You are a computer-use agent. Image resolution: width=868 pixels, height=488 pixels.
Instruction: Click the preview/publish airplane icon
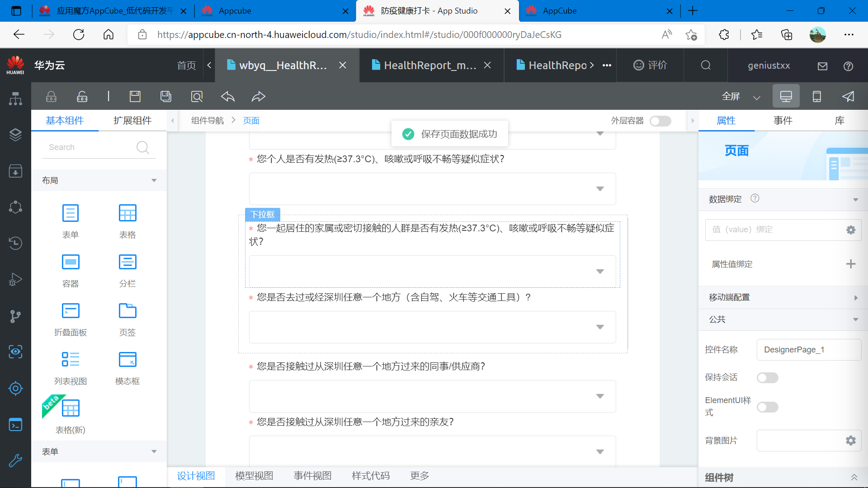[848, 97]
